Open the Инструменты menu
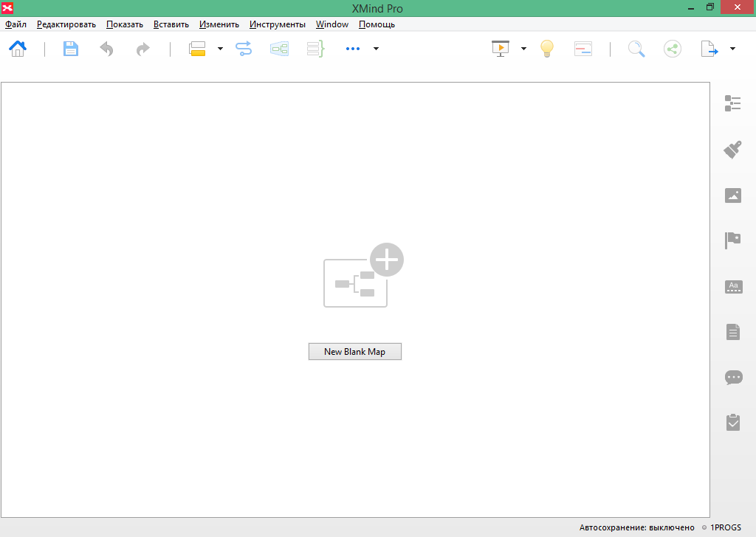Viewport: 756px width, 537px height. [x=277, y=24]
